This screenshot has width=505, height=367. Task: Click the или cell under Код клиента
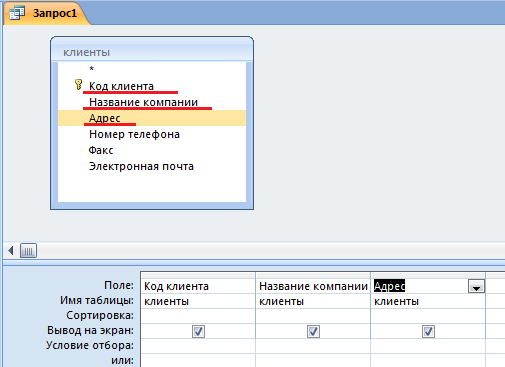[198, 361]
